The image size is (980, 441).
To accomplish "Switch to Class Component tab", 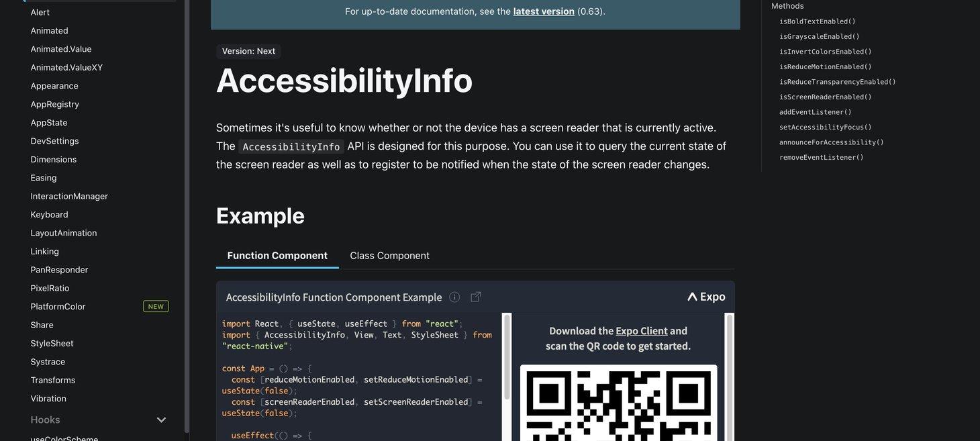I will click(390, 256).
